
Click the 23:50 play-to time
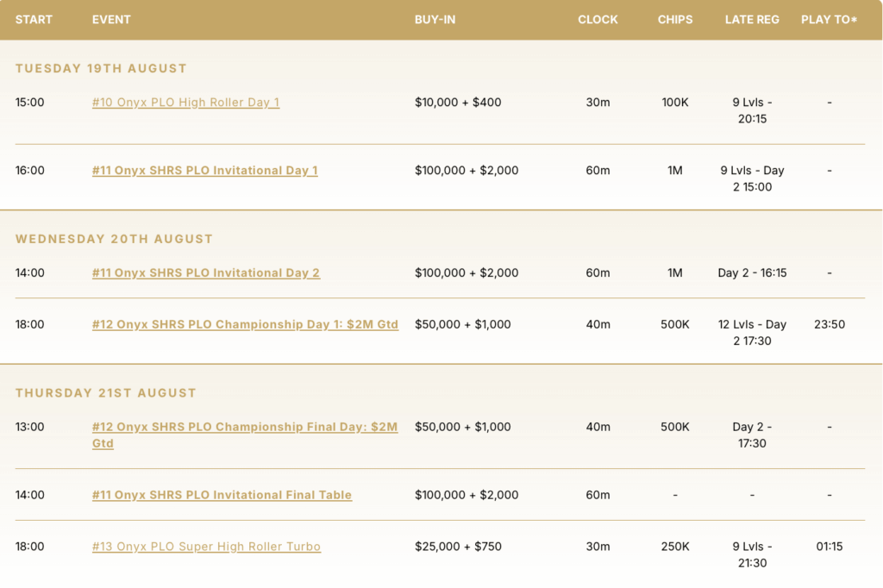[829, 325]
